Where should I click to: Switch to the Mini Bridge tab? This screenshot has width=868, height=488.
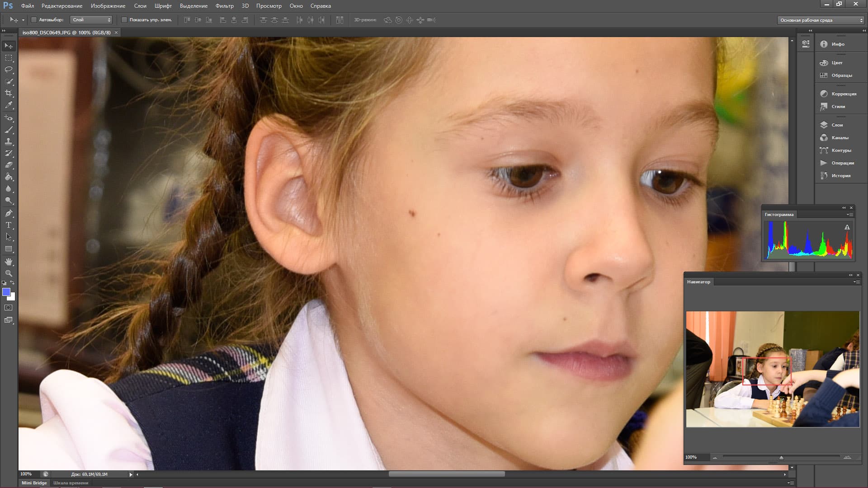pos(34,483)
